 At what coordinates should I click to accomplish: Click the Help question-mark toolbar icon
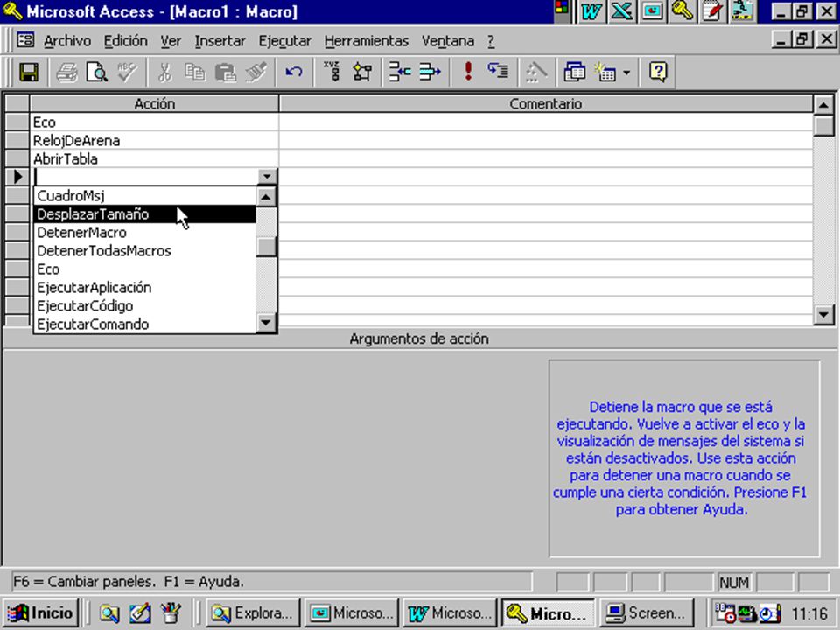[658, 72]
